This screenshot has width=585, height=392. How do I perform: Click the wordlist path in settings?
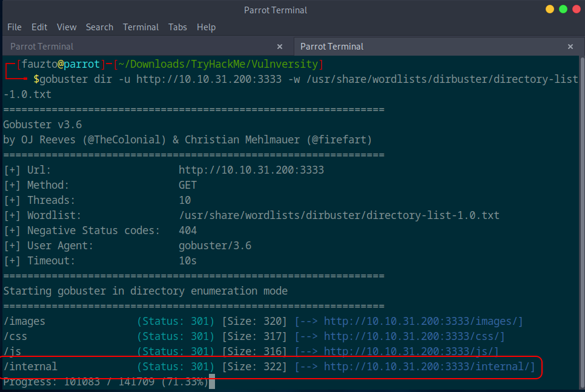(x=339, y=215)
